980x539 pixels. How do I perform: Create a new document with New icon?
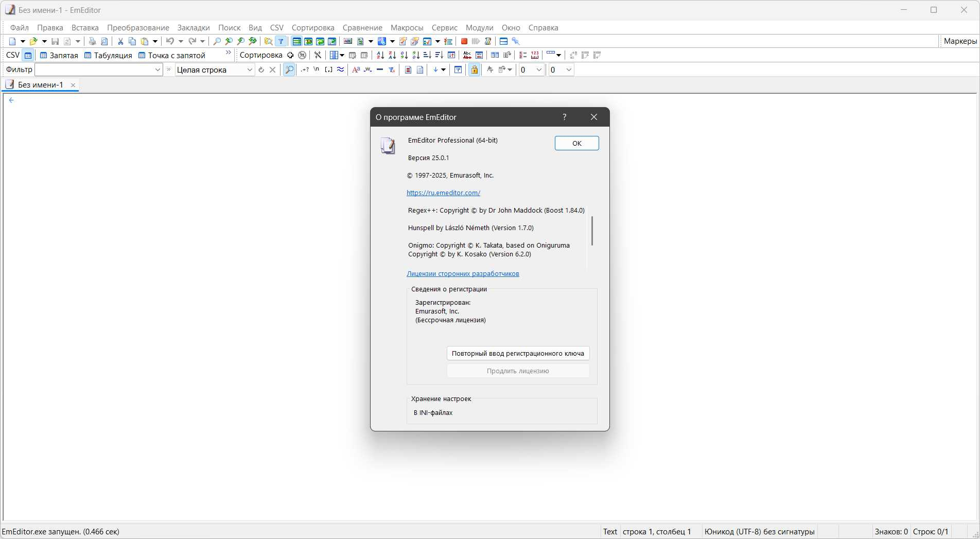[x=12, y=41]
